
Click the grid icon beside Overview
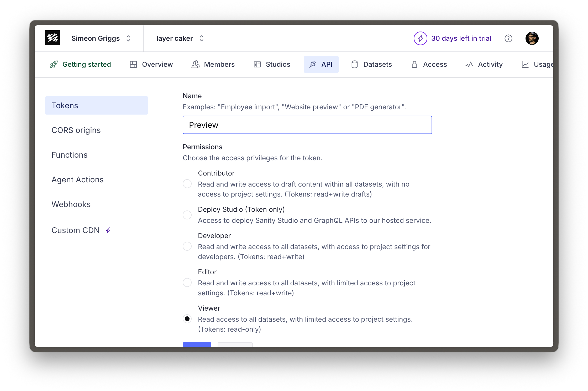[133, 64]
